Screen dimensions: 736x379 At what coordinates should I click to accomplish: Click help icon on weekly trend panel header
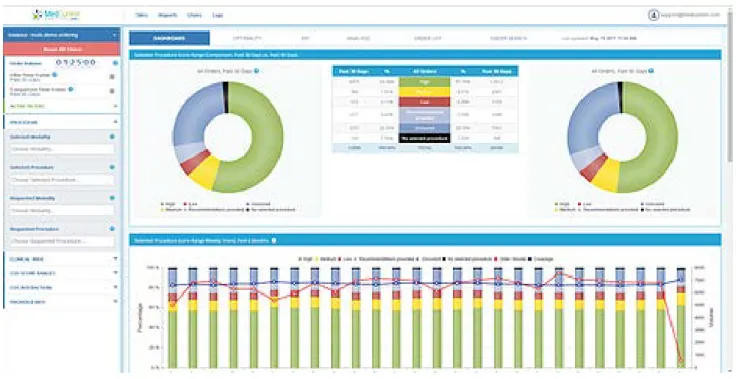[x=274, y=240]
